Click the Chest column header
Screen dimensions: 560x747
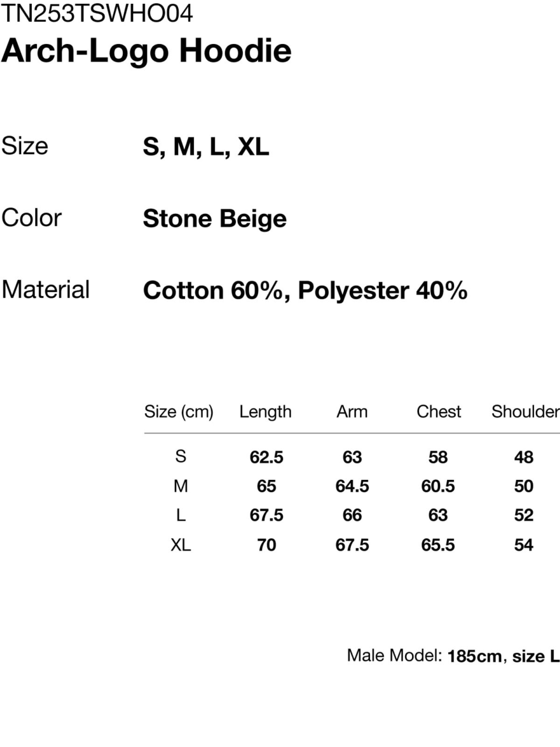(439, 412)
